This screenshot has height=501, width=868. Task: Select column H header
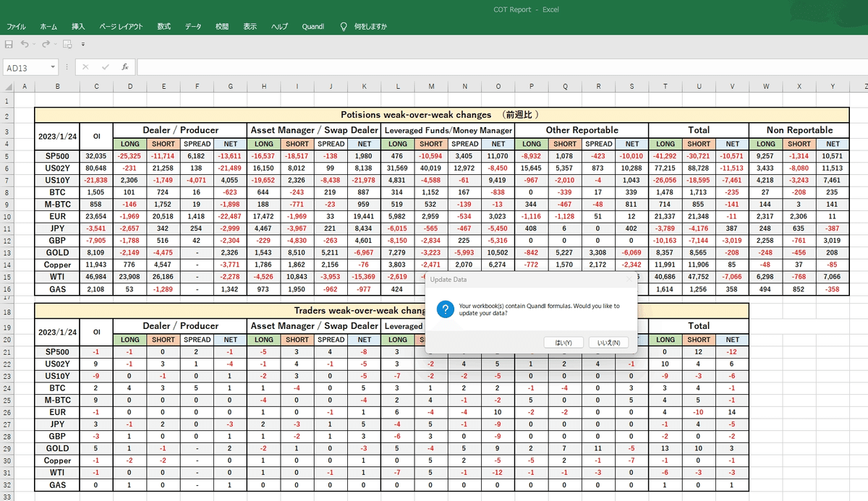pyautogui.click(x=264, y=87)
